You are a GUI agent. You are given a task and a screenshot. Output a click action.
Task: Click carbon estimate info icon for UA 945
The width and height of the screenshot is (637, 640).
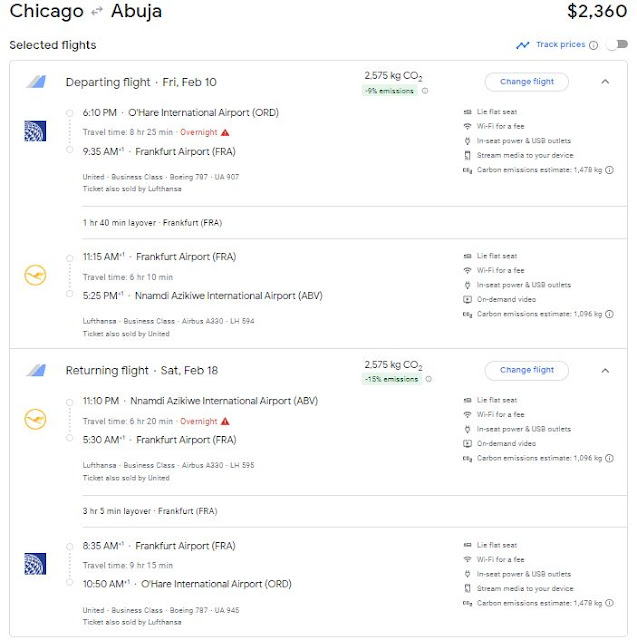(609, 603)
